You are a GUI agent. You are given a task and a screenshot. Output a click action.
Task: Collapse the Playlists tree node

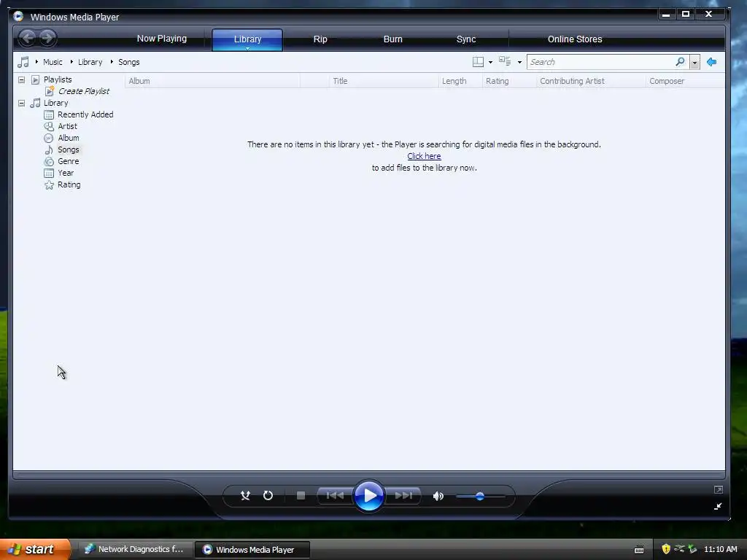tap(21, 79)
